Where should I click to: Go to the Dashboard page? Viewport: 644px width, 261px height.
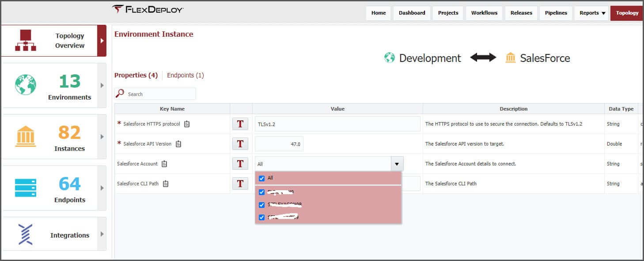[412, 13]
